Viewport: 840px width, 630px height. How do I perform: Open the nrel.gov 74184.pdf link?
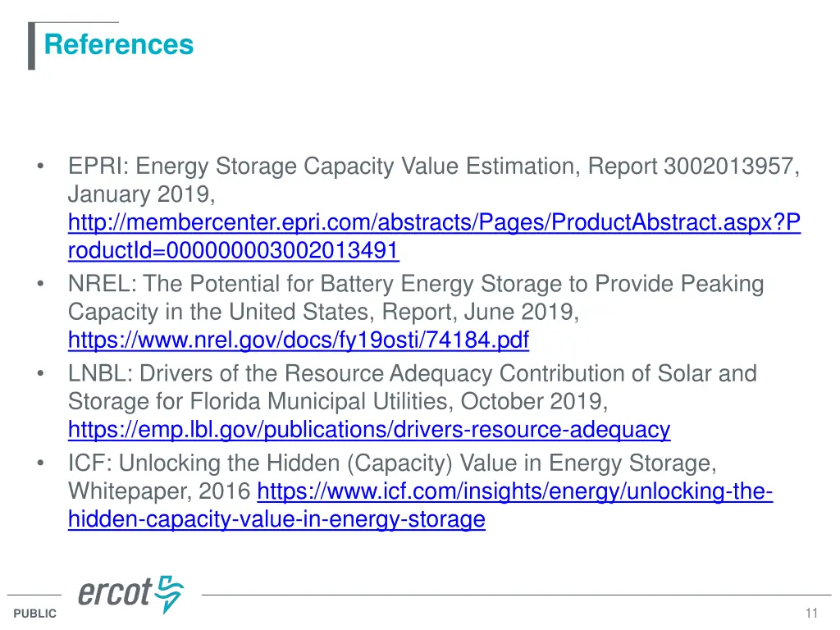point(298,339)
